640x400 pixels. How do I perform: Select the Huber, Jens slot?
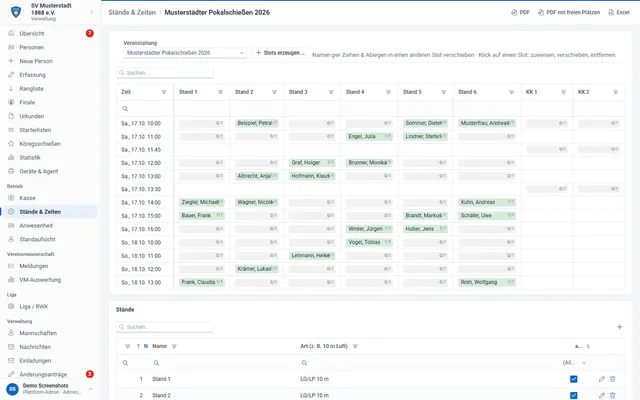[x=425, y=229]
